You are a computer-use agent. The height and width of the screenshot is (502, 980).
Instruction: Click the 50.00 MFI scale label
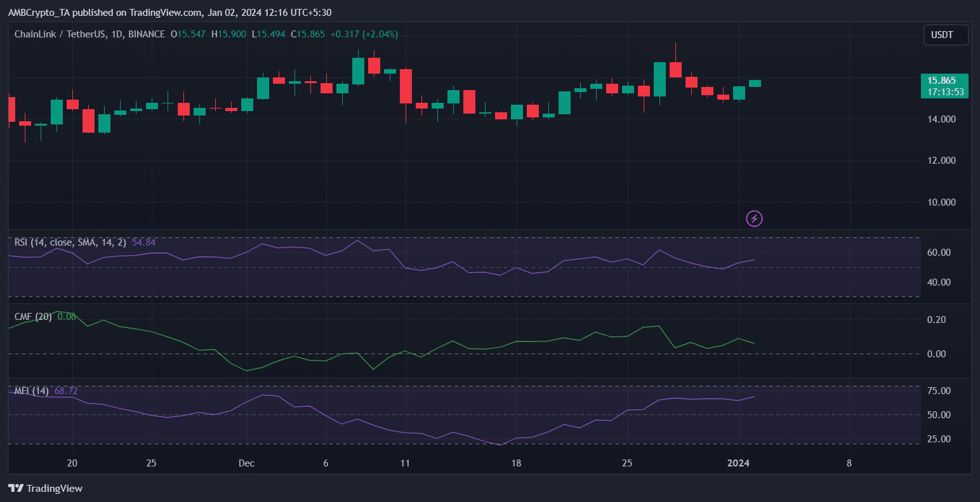click(x=938, y=415)
